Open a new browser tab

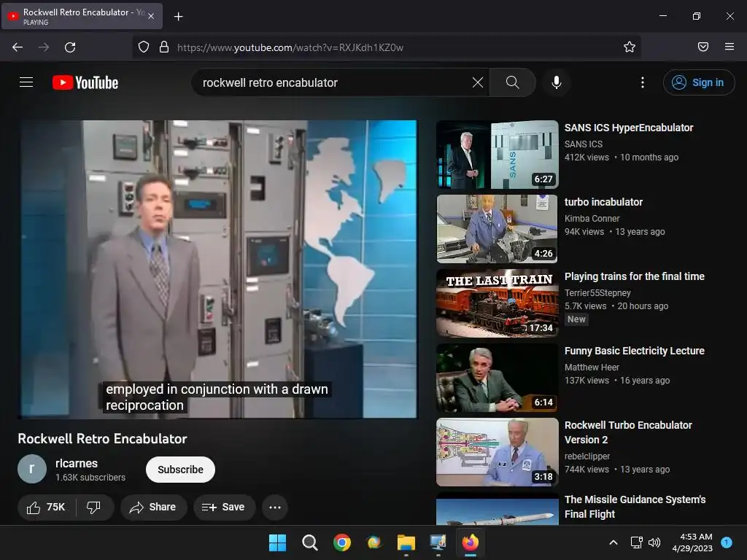tap(178, 17)
